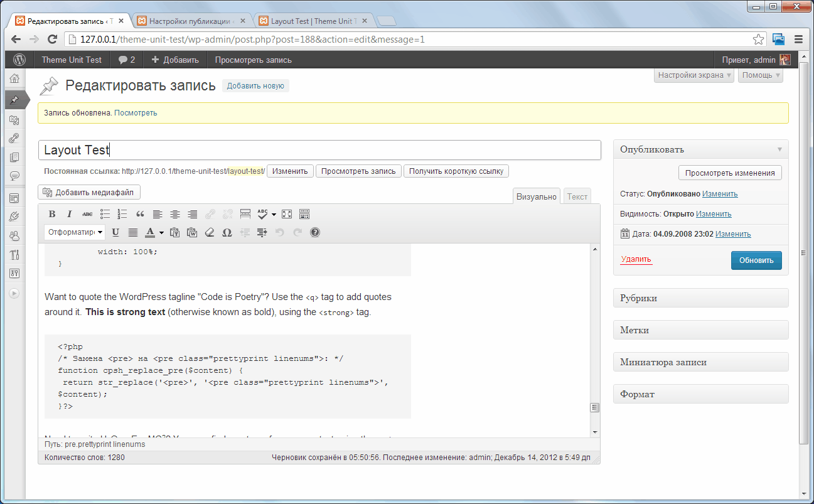Insert a numbered list
The height and width of the screenshot is (504, 814).
122,214
